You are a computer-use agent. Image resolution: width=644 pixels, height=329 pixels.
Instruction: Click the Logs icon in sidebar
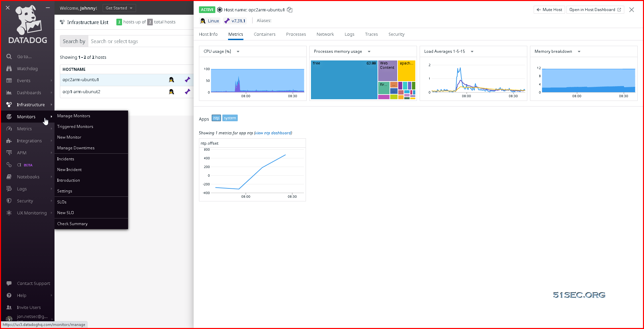(9, 189)
